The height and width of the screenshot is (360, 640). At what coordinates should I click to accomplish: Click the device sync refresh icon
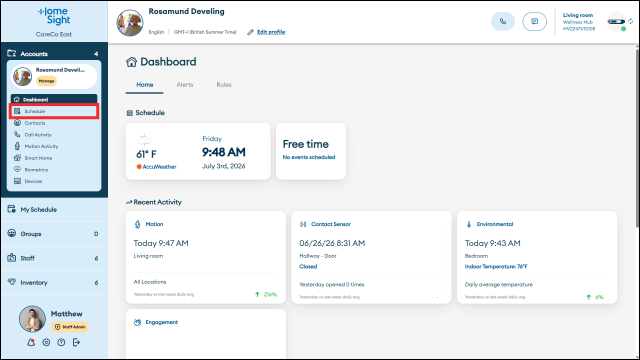pos(631,21)
